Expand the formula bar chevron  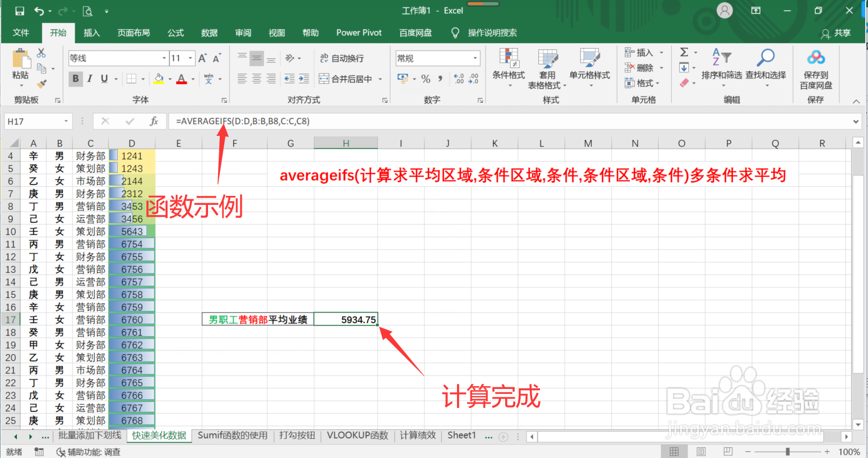coord(856,121)
